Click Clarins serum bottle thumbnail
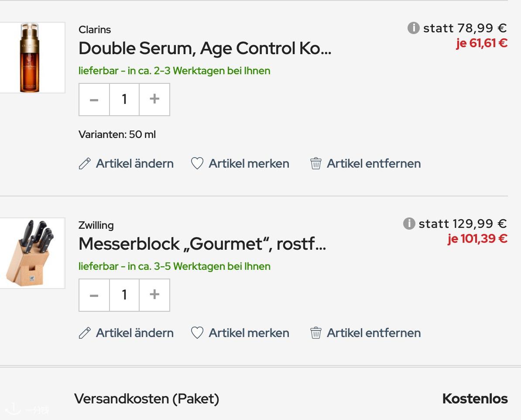Screen dimensions: 521x420 coord(32,58)
